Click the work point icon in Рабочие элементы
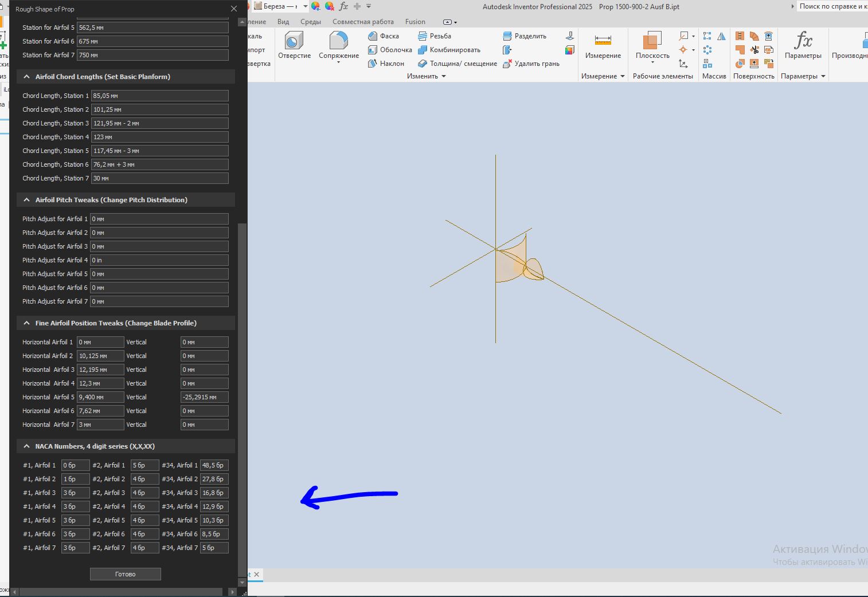The height and width of the screenshot is (597, 868). [x=683, y=50]
